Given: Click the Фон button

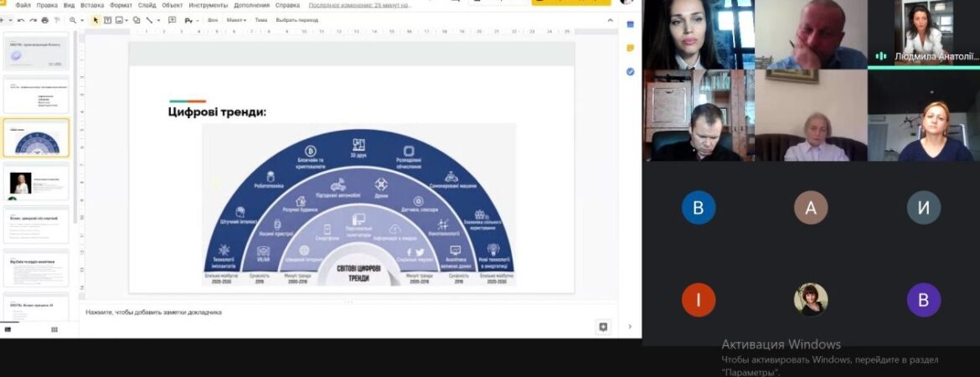Looking at the screenshot, I should (x=213, y=20).
